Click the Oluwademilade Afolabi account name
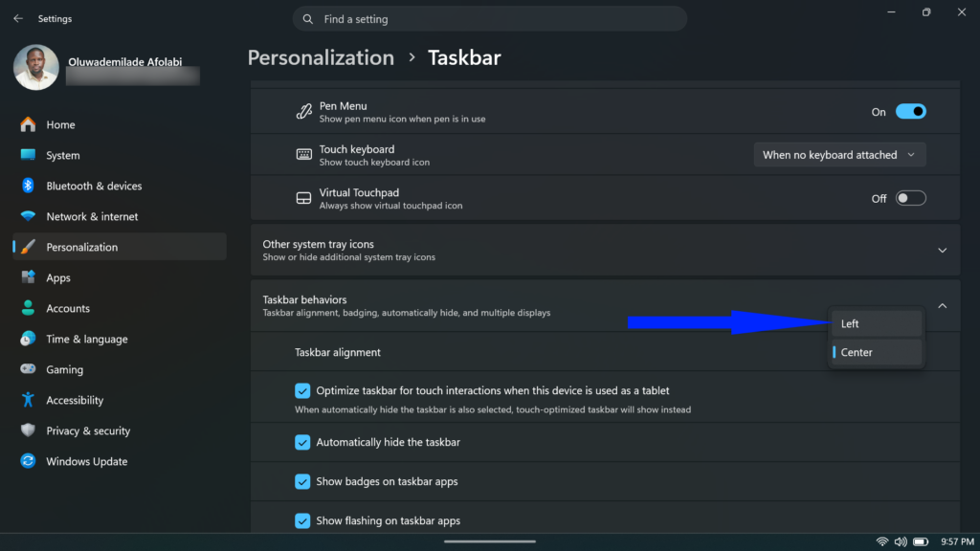980x551 pixels. point(125,62)
